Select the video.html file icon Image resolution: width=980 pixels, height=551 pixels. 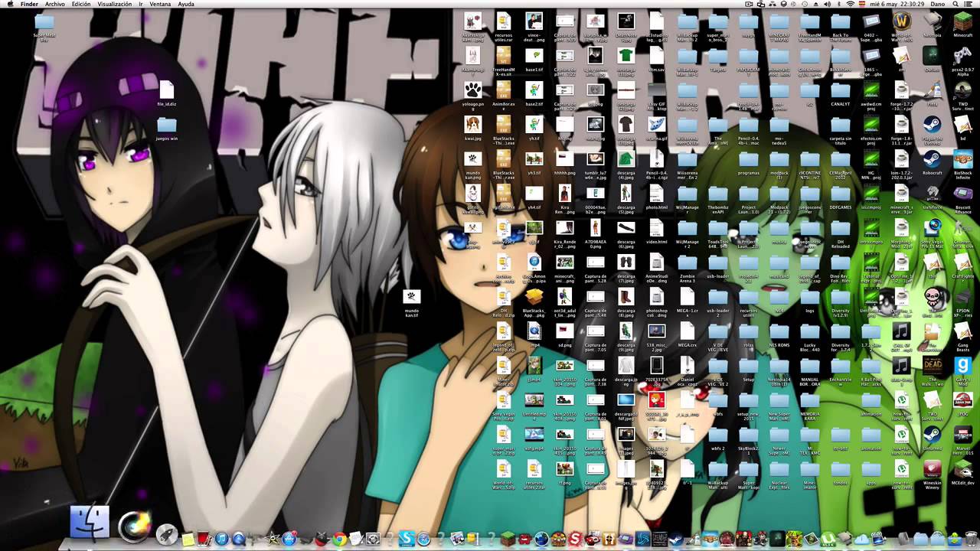tap(656, 228)
